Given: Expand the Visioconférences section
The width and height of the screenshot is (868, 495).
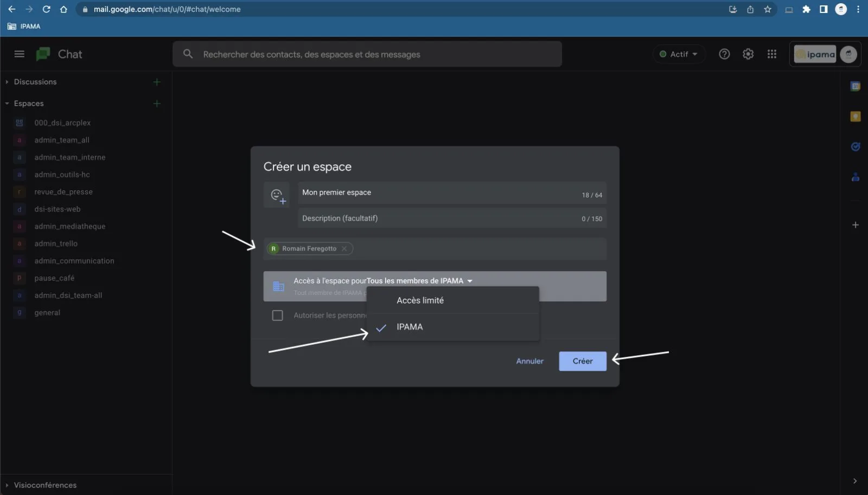Looking at the screenshot, I should pos(45,485).
